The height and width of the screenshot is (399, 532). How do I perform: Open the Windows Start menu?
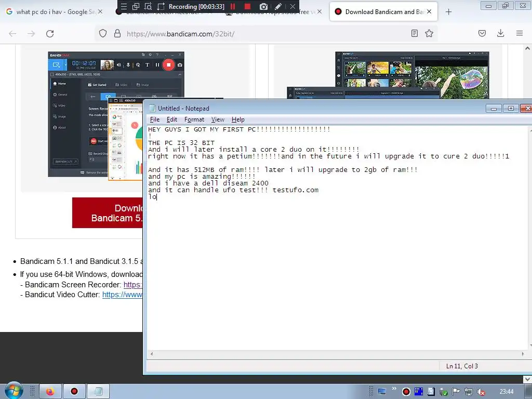pyautogui.click(x=14, y=390)
